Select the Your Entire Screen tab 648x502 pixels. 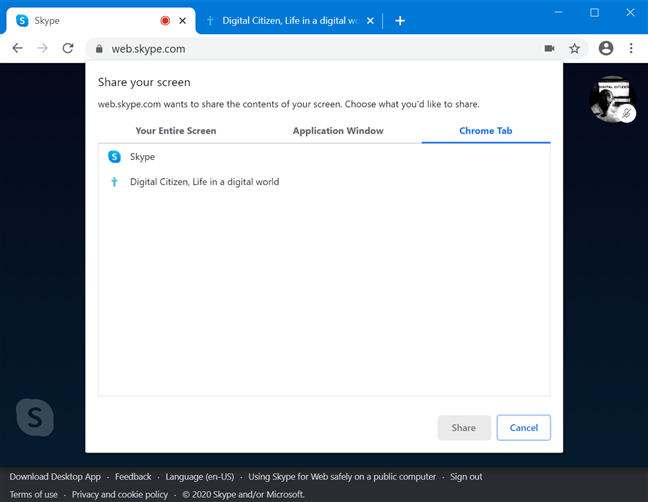176,131
